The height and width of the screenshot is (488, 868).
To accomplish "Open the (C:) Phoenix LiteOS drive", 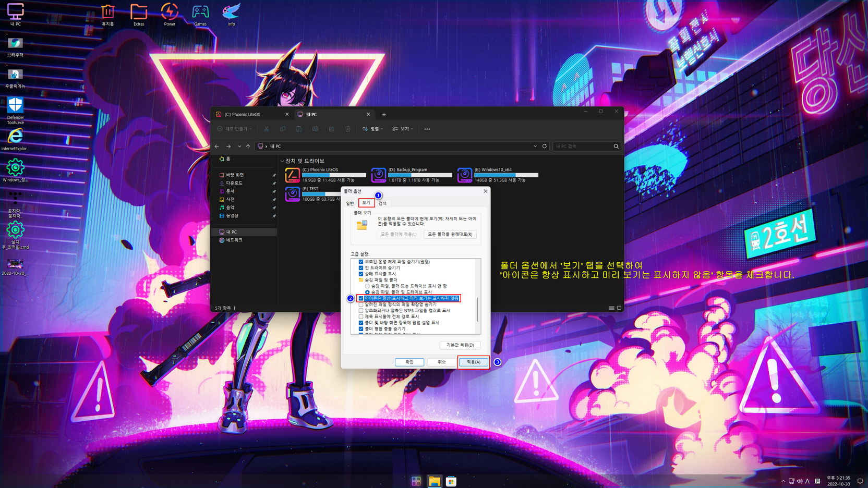I will coord(325,175).
